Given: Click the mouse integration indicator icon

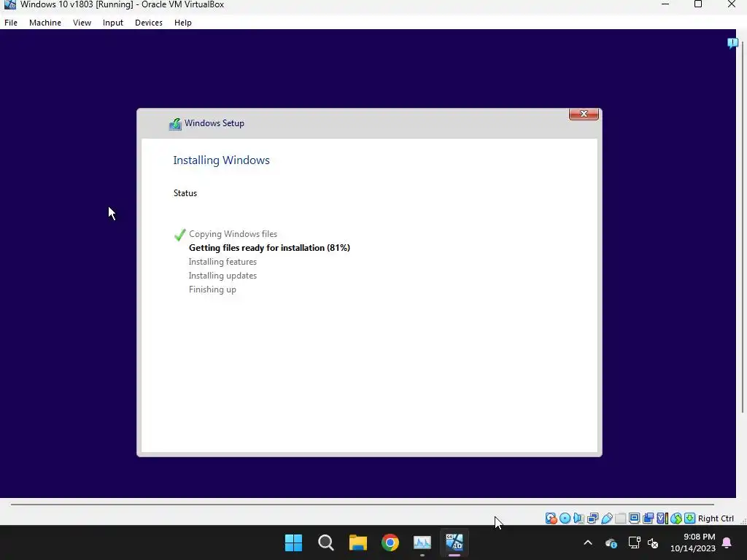Looking at the screenshot, I should [676, 518].
